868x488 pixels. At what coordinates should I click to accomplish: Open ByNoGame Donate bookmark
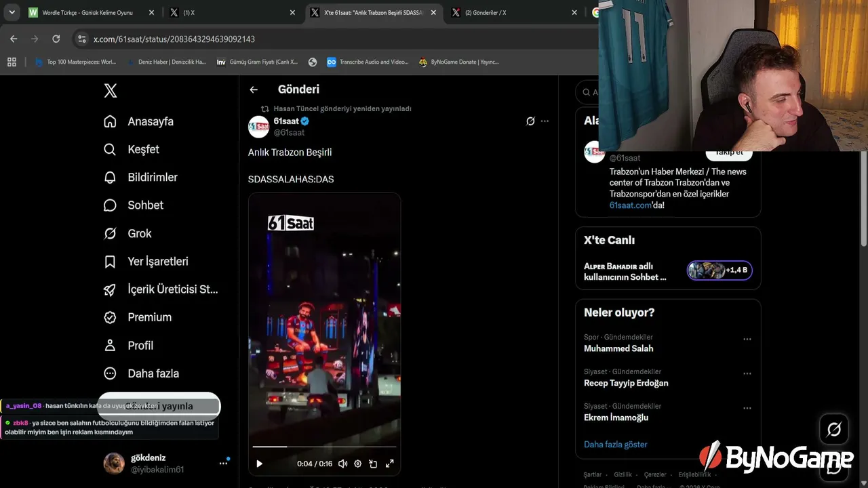click(x=459, y=62)
